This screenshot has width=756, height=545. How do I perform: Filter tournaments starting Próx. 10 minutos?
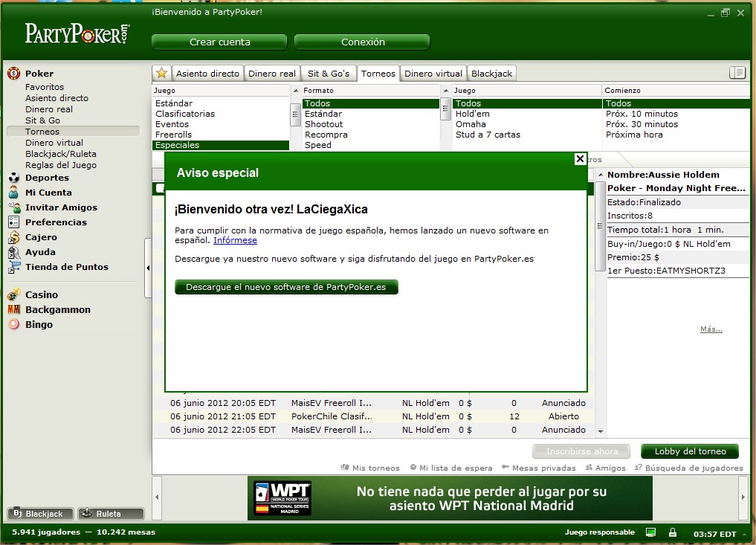(x=676, y=114)
